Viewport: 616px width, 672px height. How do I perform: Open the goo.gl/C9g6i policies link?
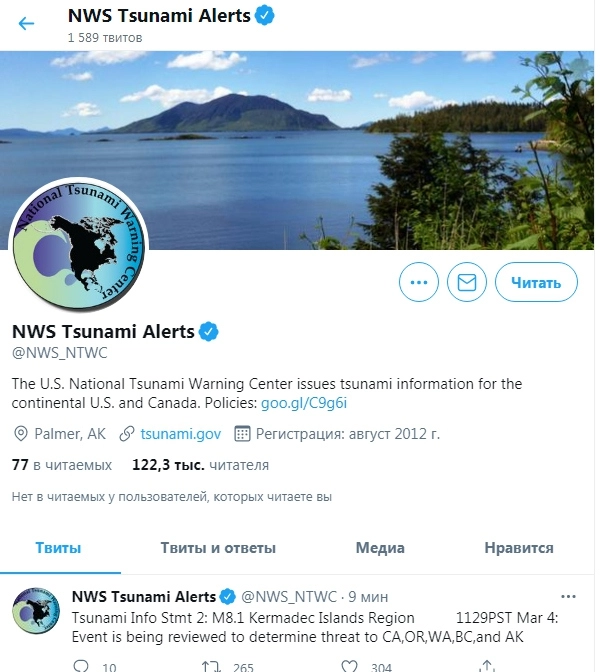304,403
